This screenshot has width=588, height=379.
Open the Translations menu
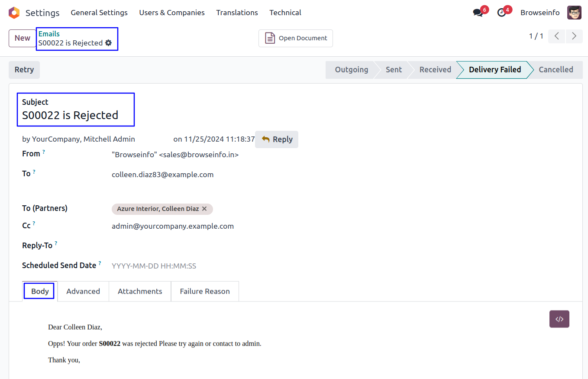coord(237,13)
